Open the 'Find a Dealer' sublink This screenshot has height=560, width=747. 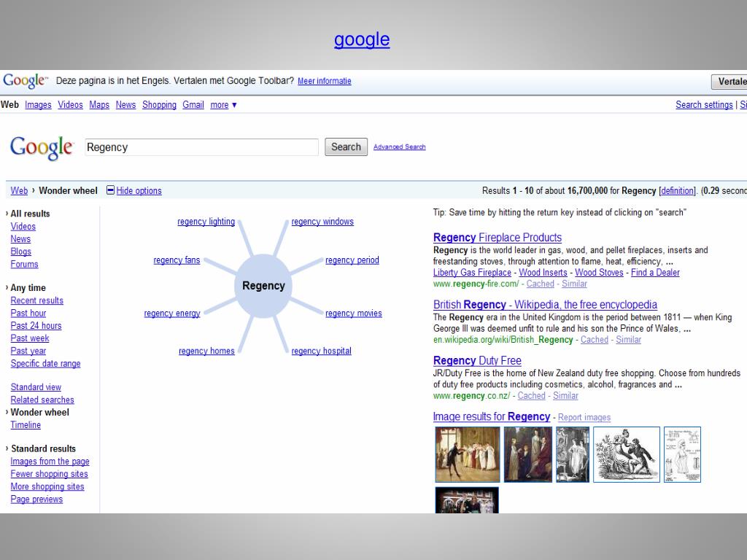655,273
